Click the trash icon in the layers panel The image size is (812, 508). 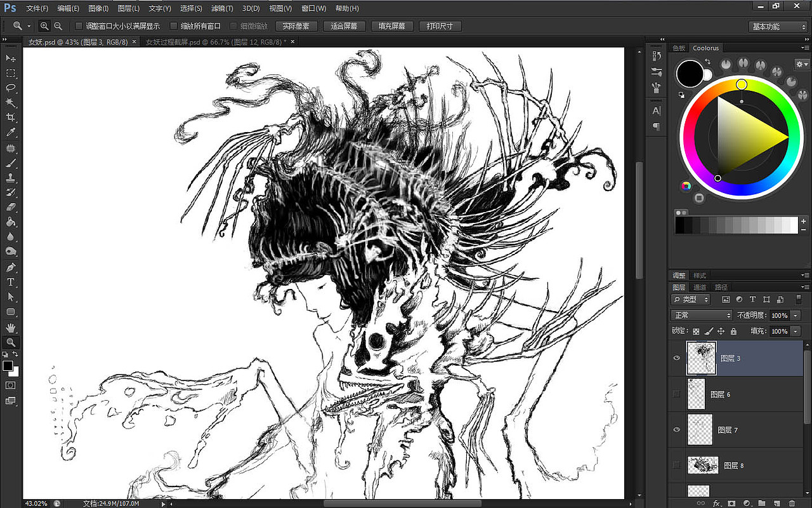pos(791,503)
